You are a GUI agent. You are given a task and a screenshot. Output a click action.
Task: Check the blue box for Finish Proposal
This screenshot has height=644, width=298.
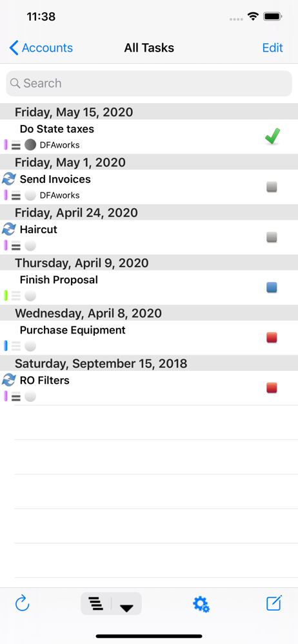(272, 287)
